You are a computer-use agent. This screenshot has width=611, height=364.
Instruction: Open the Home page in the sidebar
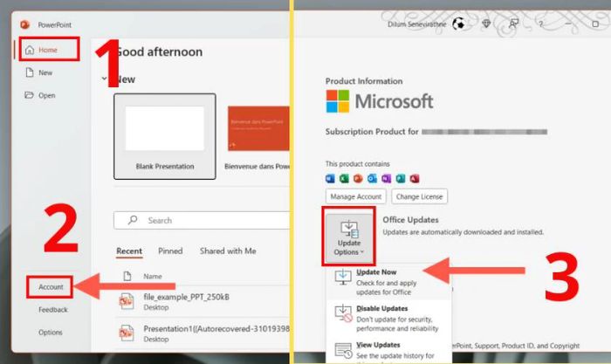[49, 50]
